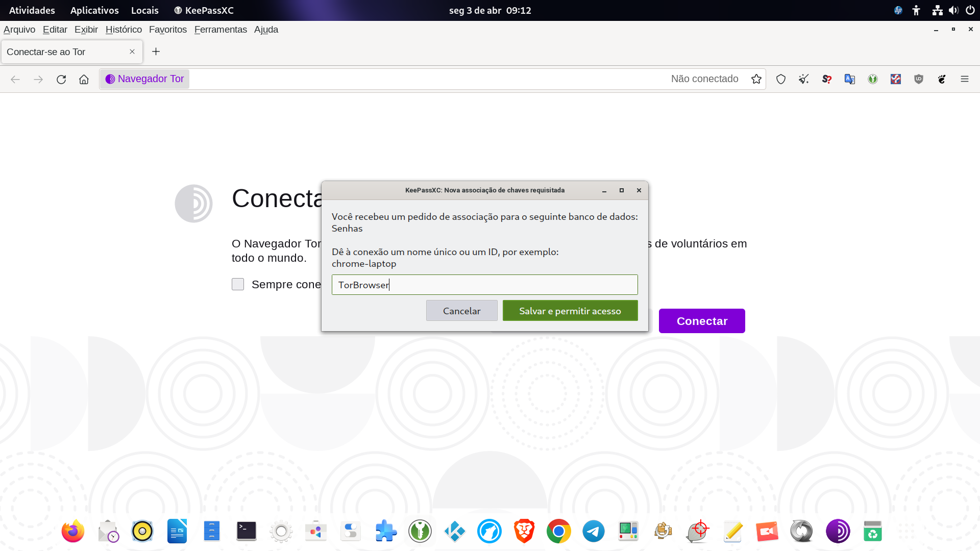
Task: Enable the 'Sempre conectar' checkbox
Action: coord(238,284)
